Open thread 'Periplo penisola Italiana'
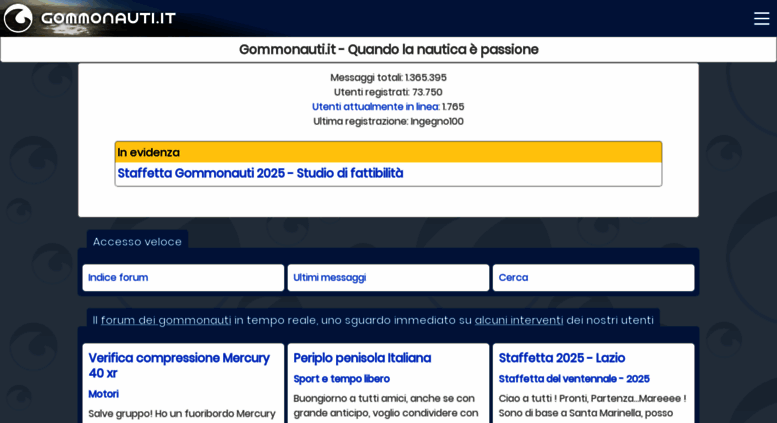 pos(362,358)
